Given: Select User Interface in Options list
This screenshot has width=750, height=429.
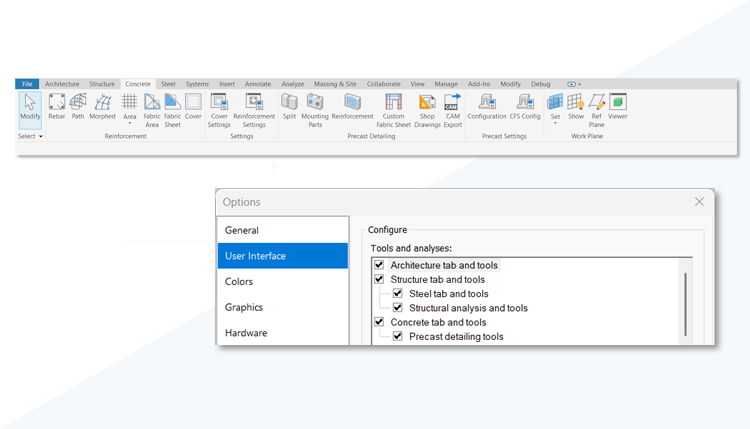Looking at the screenshot, I should 283,256.
